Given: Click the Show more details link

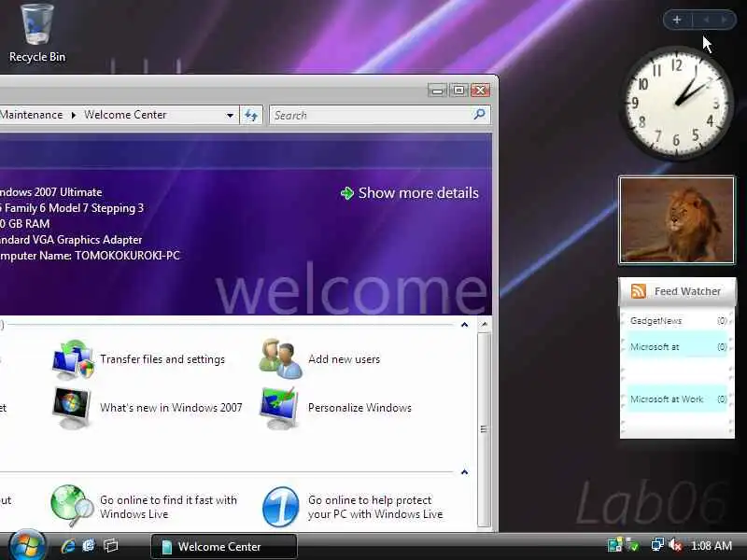Looking at the screenshot, I should [x=418, y=193].
